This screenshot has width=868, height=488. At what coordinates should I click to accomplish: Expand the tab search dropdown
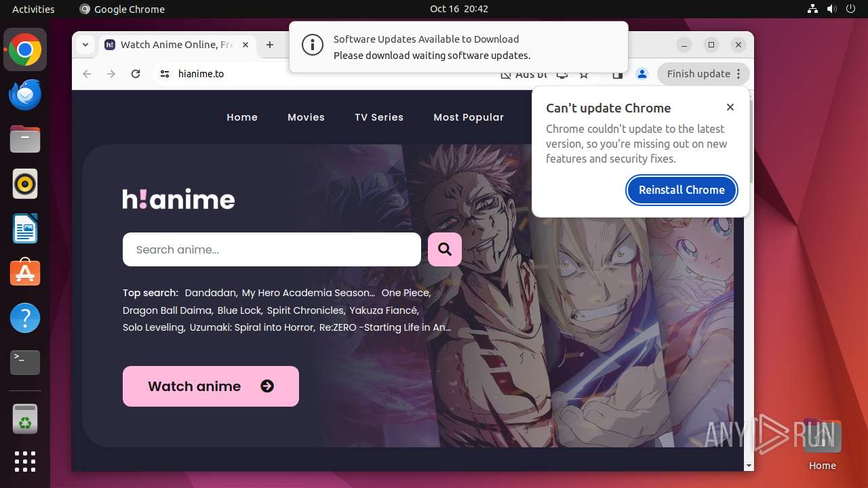85,45
